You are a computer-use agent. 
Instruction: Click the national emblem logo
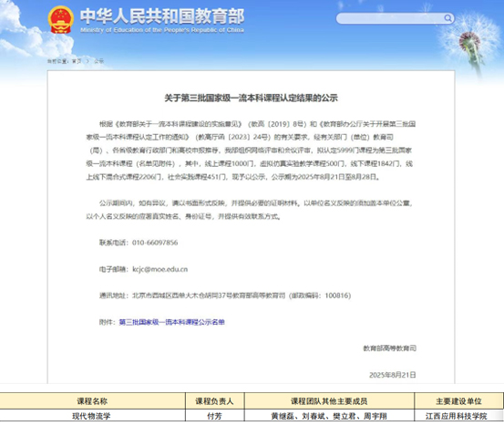61,20
